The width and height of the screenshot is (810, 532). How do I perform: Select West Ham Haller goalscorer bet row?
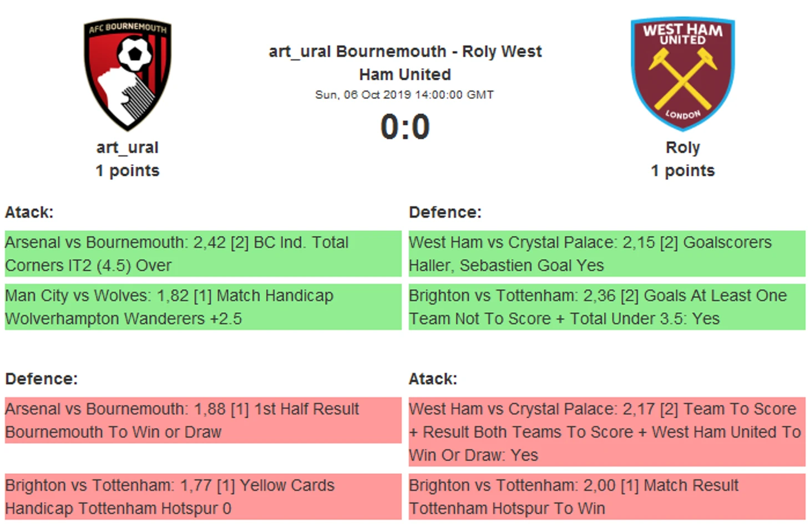tap(606, 254)
